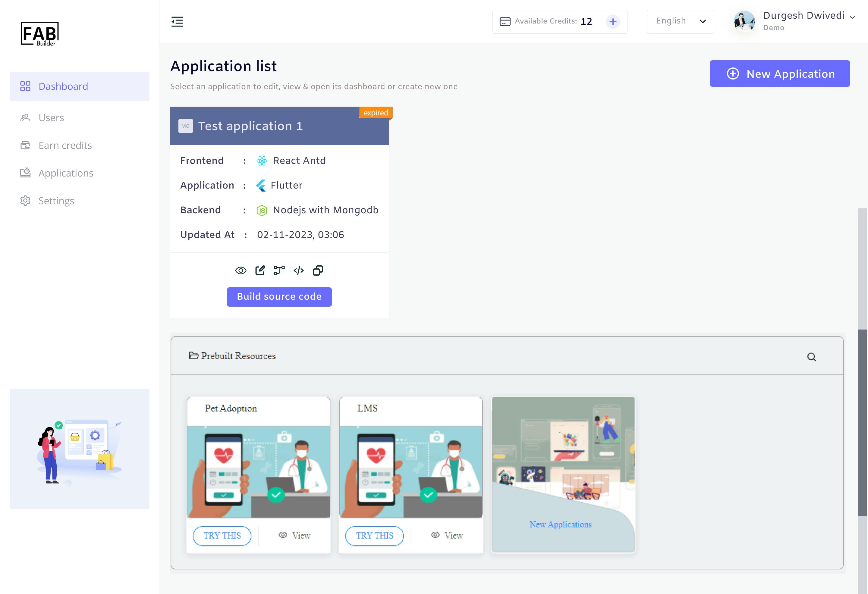This screenshot has width=868, height=594.
Task: Open the Settings menu item
Action: [x=56, y=201]
